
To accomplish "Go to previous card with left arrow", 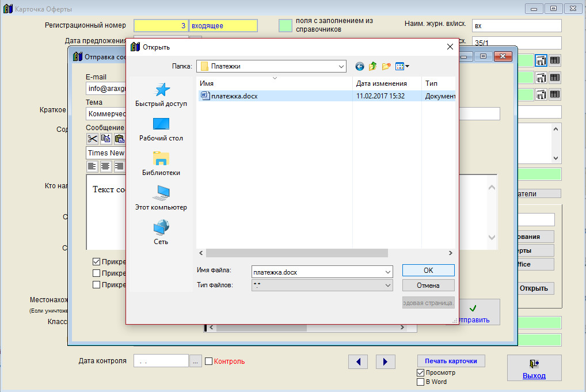I will tap(358, 361).
